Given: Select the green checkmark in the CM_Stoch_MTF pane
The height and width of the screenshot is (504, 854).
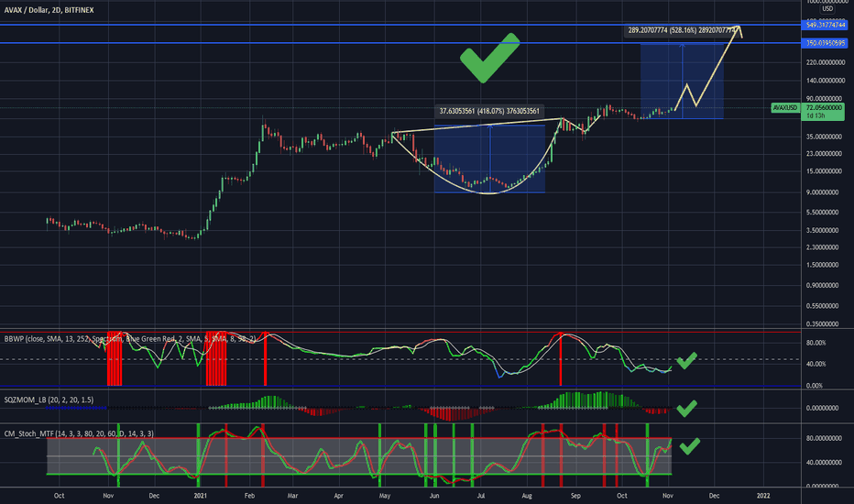Looking at the screenshot, I should point(689,446).
